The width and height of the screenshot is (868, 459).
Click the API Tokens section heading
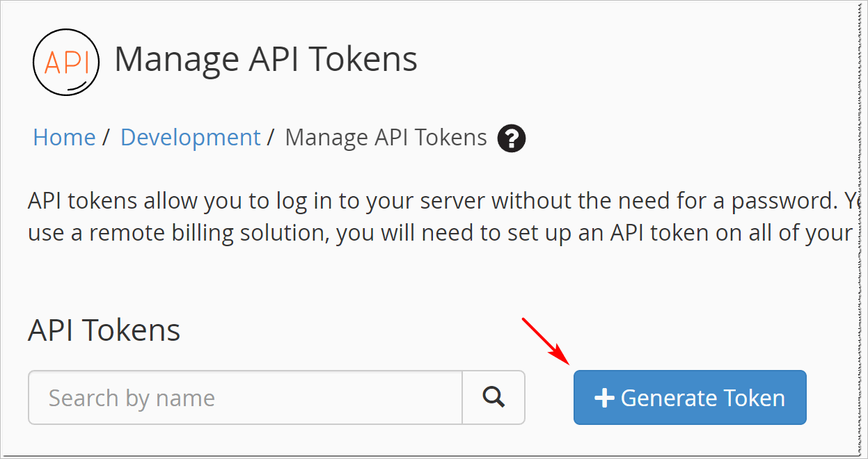tap(104, 330)
